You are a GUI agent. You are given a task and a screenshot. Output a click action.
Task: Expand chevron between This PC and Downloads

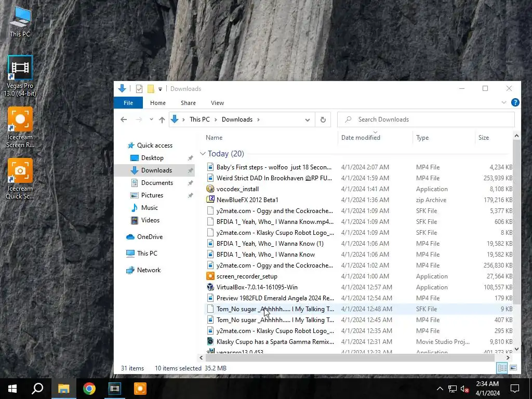(216, 119)
